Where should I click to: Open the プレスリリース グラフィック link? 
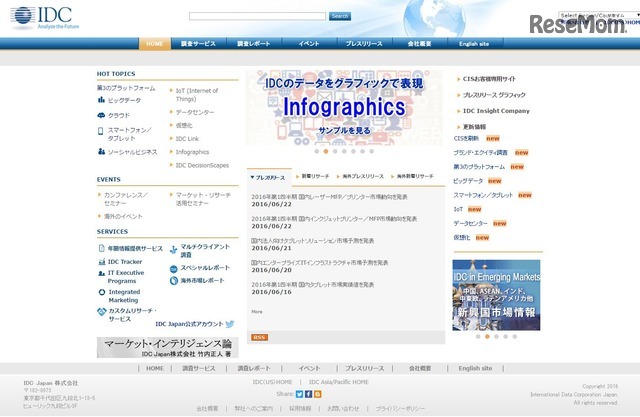[494, 95]
